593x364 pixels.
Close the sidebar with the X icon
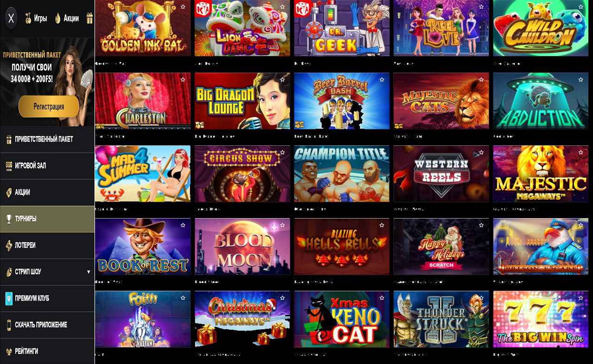[x=12, y=19]
